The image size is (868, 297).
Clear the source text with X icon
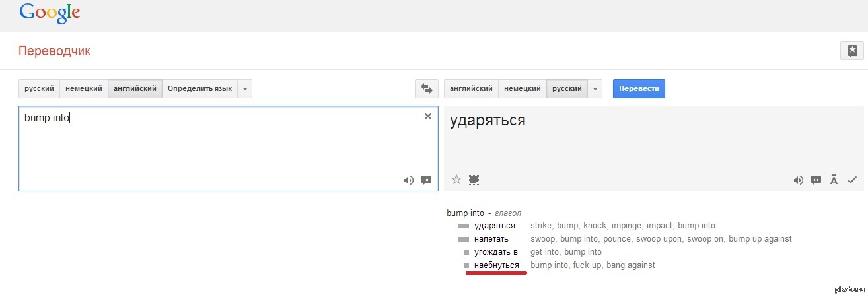(x=427, y=116)
